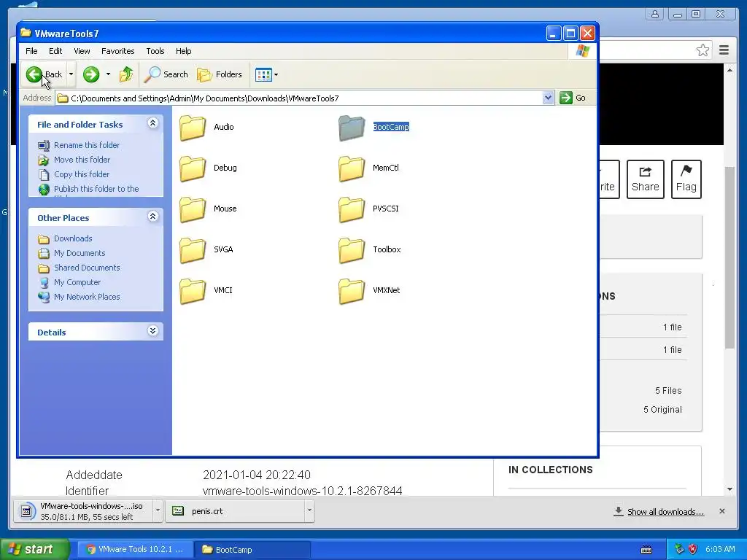Screen dimensions: 747x560
Task: Click Publish this folder to the Web
Action: click(96, 189)
